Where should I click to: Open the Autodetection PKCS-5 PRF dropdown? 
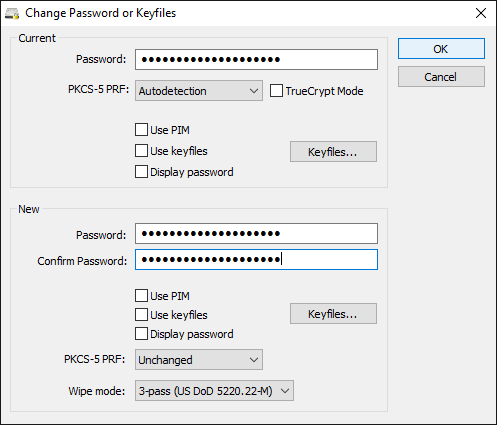pyautogui.click(x=199, y=91)
